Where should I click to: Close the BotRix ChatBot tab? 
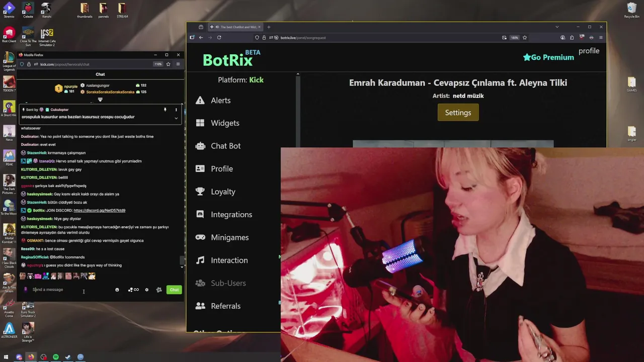pyautogui.click(x=259, y=27)
